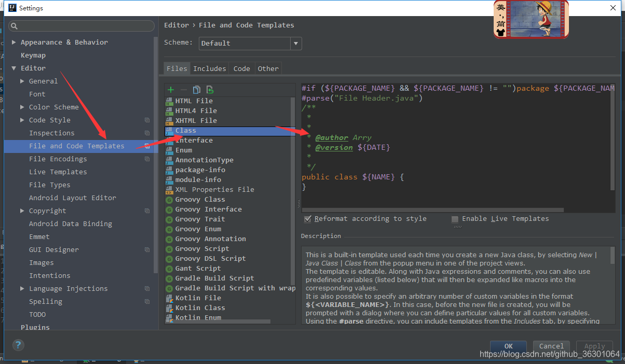This screenshot has width=625, height=364.
Task: Click project-level icon beside Copyright
Action: [147, 211]
